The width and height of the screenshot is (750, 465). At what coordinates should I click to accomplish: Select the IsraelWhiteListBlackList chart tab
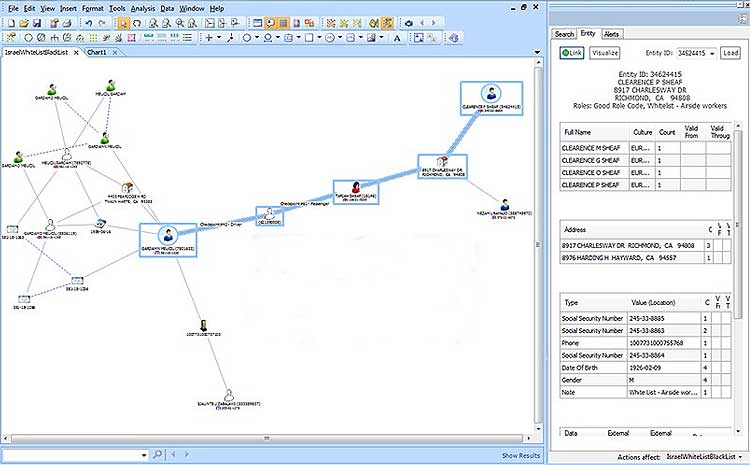[36, 52]
